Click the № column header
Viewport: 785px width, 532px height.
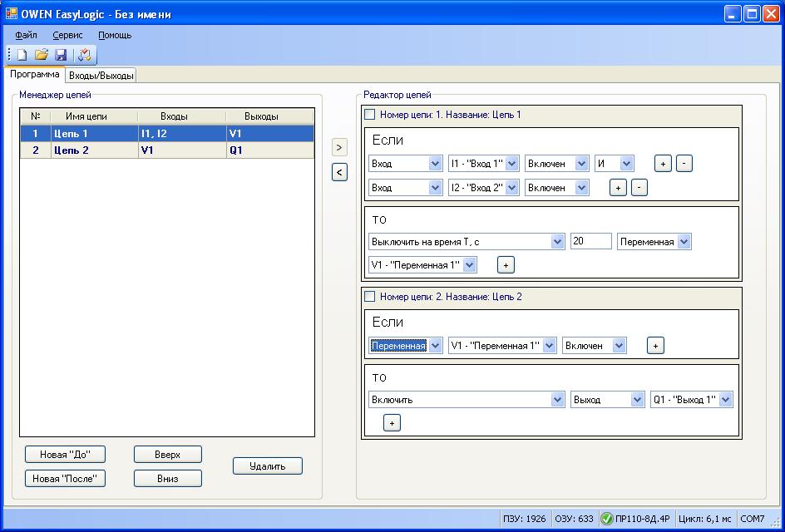pos(36,116)
